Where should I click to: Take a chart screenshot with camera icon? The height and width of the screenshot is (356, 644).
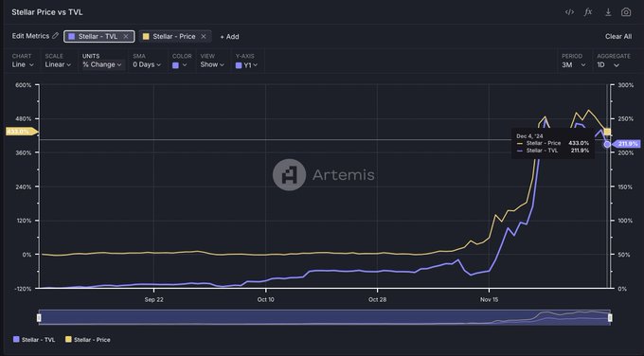point(626,12)
